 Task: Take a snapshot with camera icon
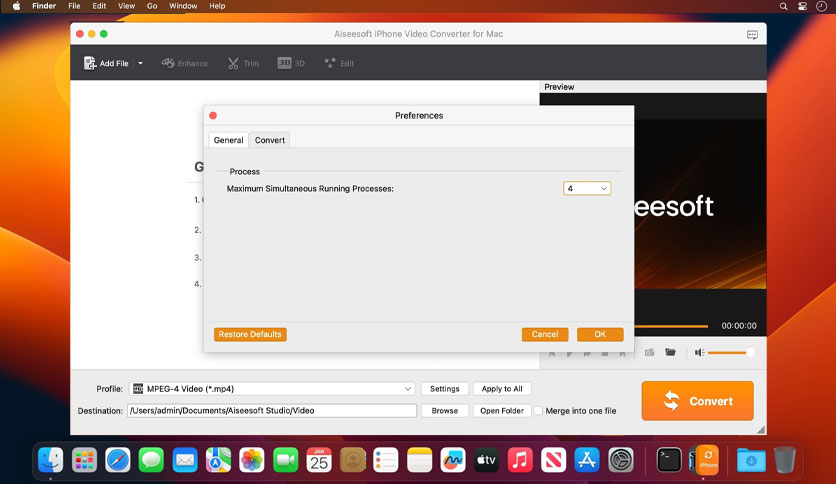[649, 352]
